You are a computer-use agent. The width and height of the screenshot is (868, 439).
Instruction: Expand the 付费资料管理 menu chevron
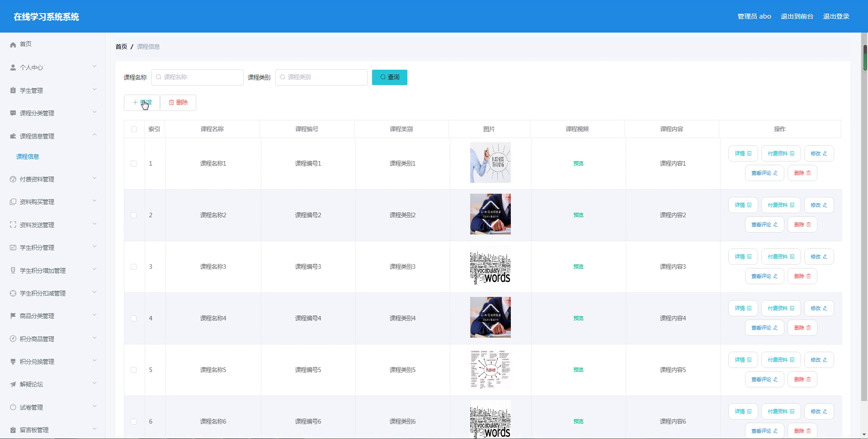pyautogui.click(x=94, y=178)
